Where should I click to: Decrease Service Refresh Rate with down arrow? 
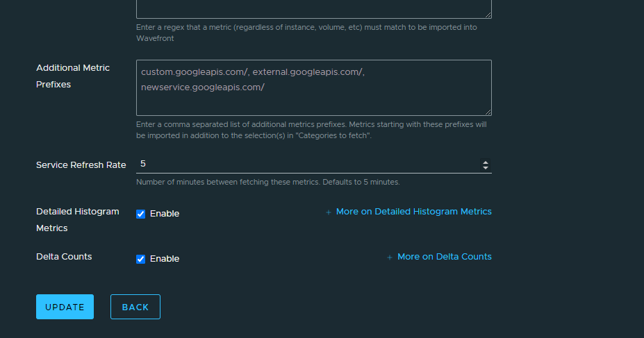pos(486,168)
